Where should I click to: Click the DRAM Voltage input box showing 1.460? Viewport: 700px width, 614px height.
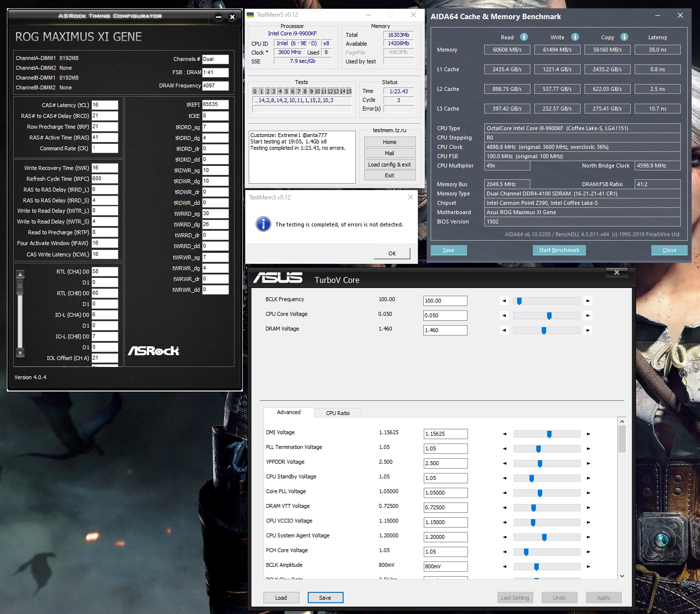tap(445, 330)
